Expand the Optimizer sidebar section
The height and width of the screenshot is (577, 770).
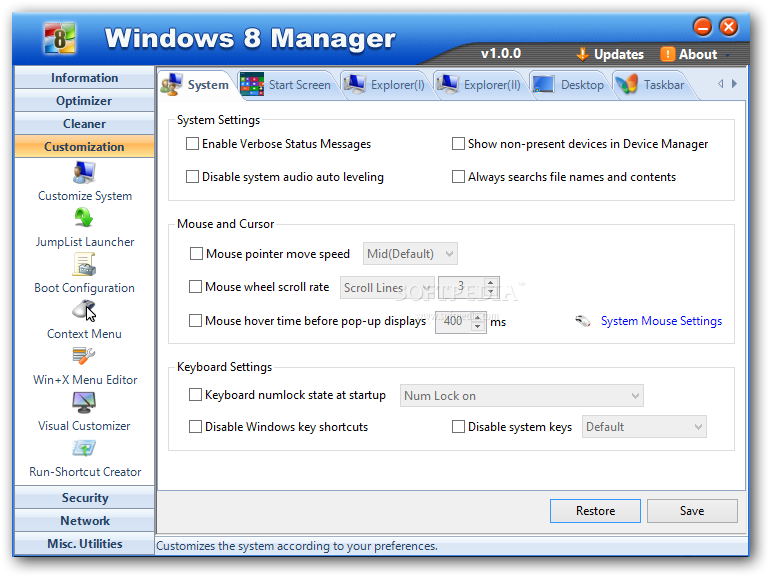click(x=84, y=101)
